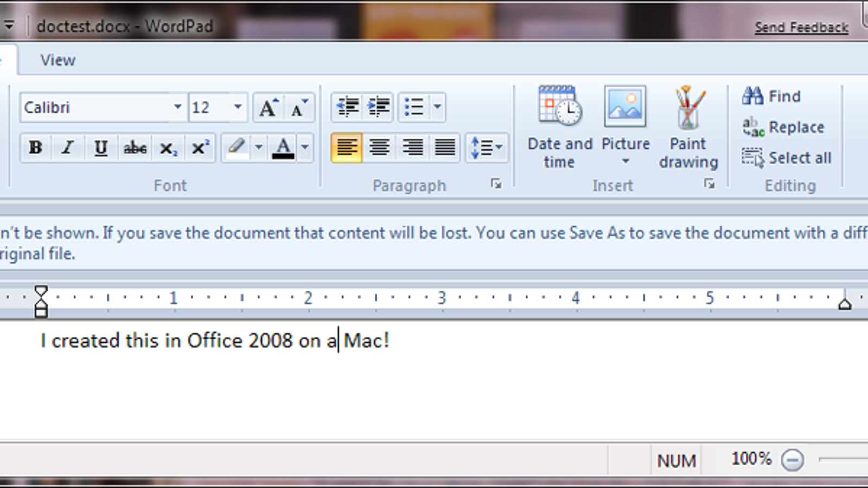The image size is (868, 488).
Task: Click Select all in Editing group
Action: pyautogui.click(x=787, y=158)
